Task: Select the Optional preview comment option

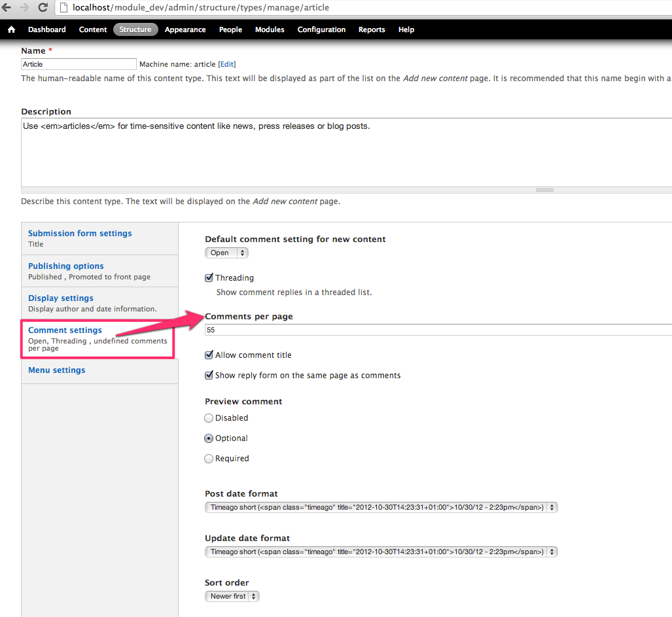Action: (x=209, y=438)
